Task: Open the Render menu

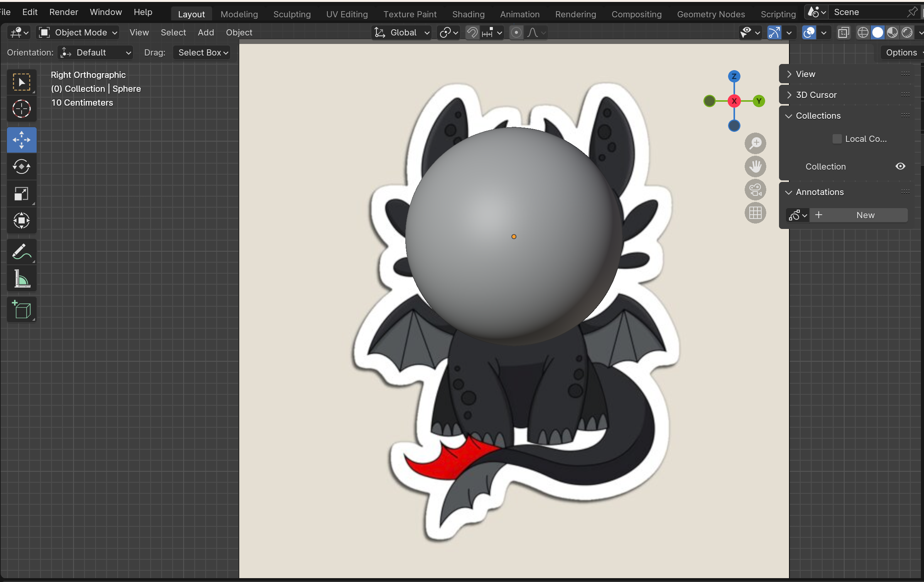Action: 64,12
